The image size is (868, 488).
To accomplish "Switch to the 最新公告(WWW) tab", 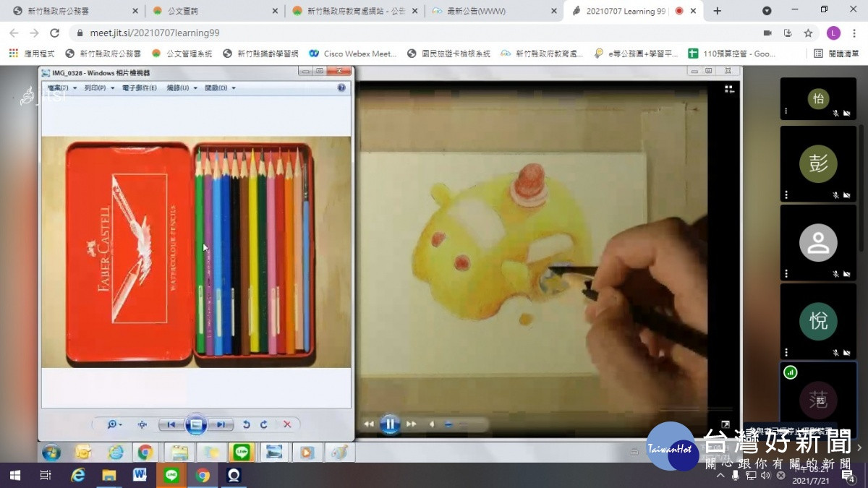I will [494, 11].
